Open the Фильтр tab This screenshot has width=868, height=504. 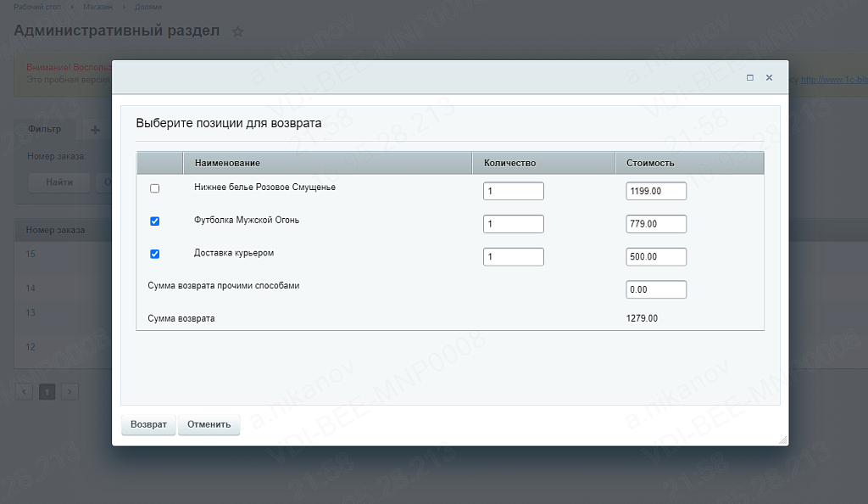click(45, 129)
